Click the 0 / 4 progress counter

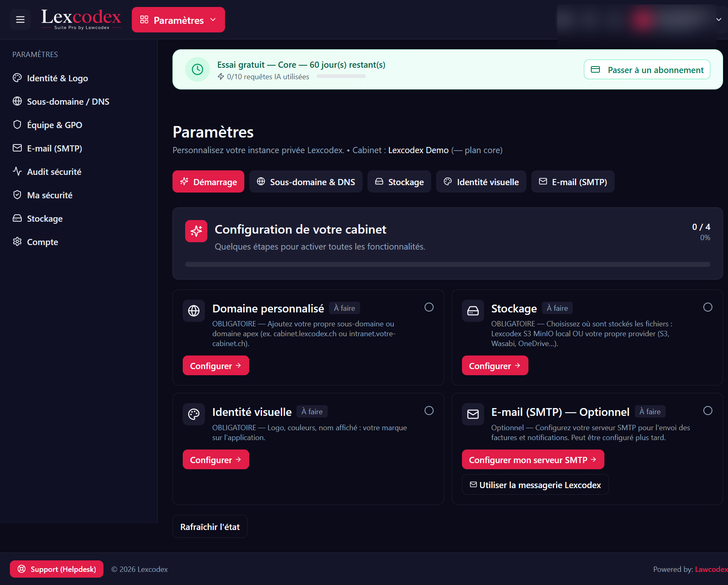pos(701,227)
